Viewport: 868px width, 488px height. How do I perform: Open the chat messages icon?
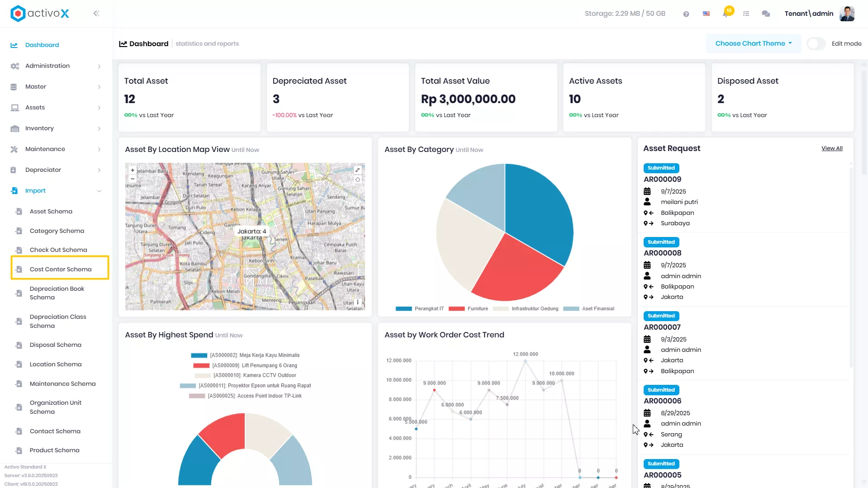click(x=766, y=14)
